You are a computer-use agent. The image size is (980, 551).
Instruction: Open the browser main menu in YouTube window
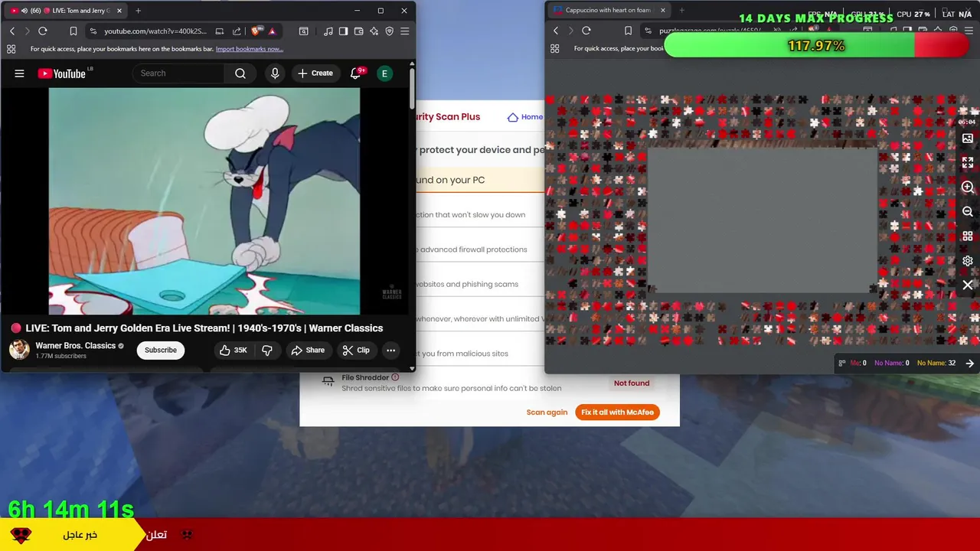(405, 31)
